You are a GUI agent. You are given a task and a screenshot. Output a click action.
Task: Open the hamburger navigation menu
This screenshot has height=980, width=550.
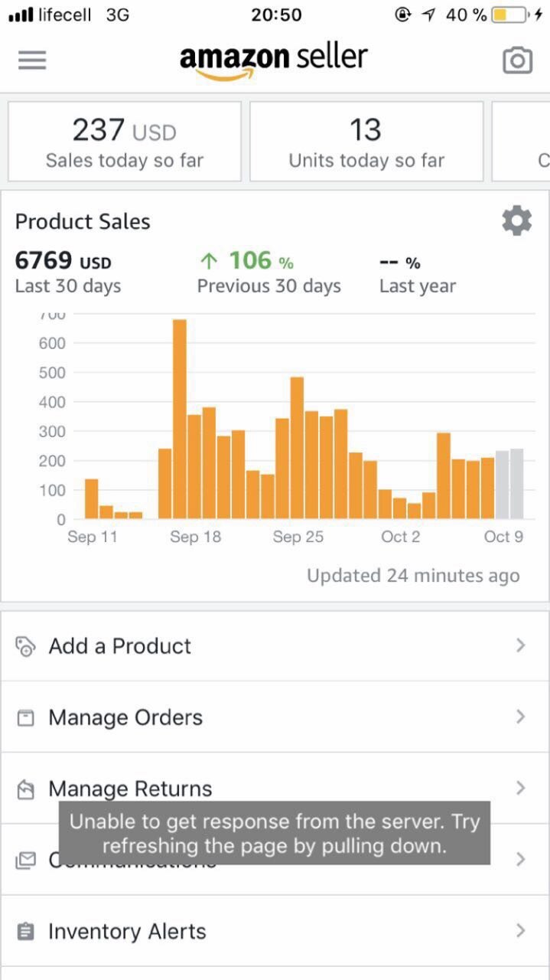(32, 60)
